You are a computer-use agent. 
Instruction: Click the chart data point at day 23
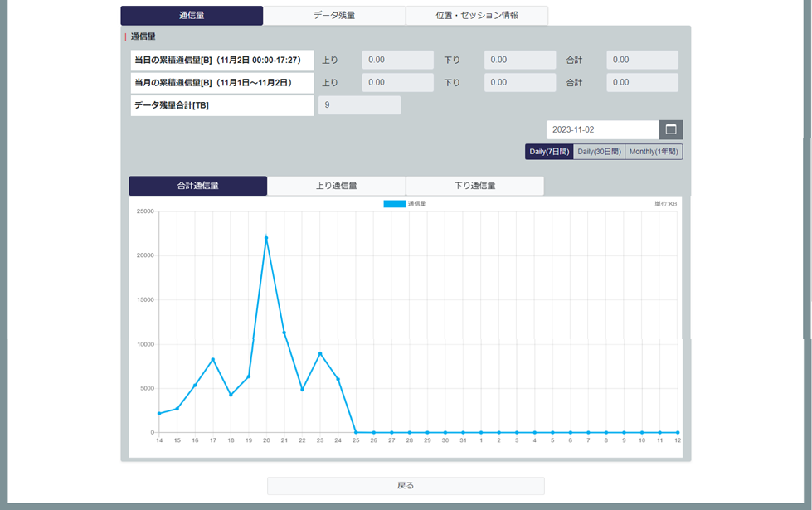pyautogui.click(x=320, y=353)
